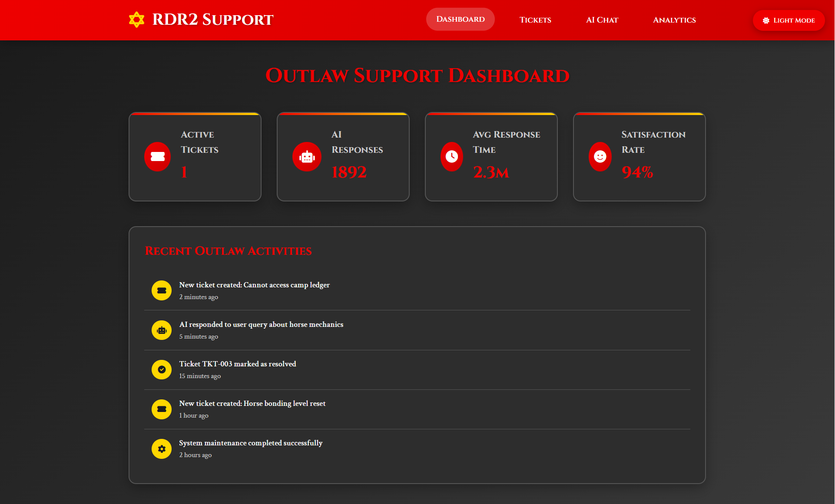This screenshot has height=504, width=835.
Task: Click the smiley icon on Satisfaction Rate card
Action: (x=600, y=157)
